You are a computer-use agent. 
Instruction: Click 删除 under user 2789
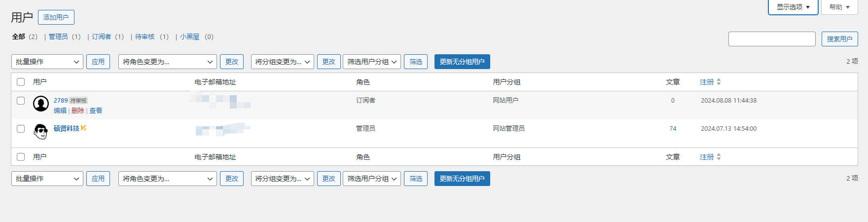point(78,111)
